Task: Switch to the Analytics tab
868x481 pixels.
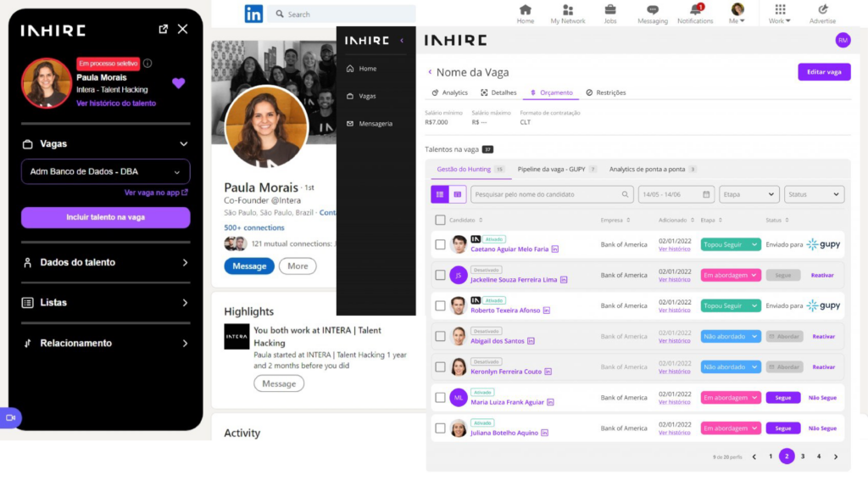Action: [449, 92]
